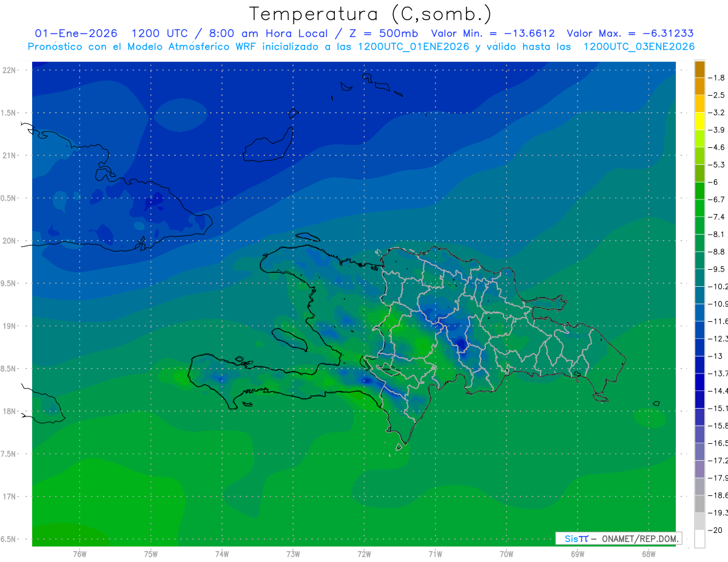Click the "69W" longitude axis label
The image size is (728, 562).
[x=578, y=554]
